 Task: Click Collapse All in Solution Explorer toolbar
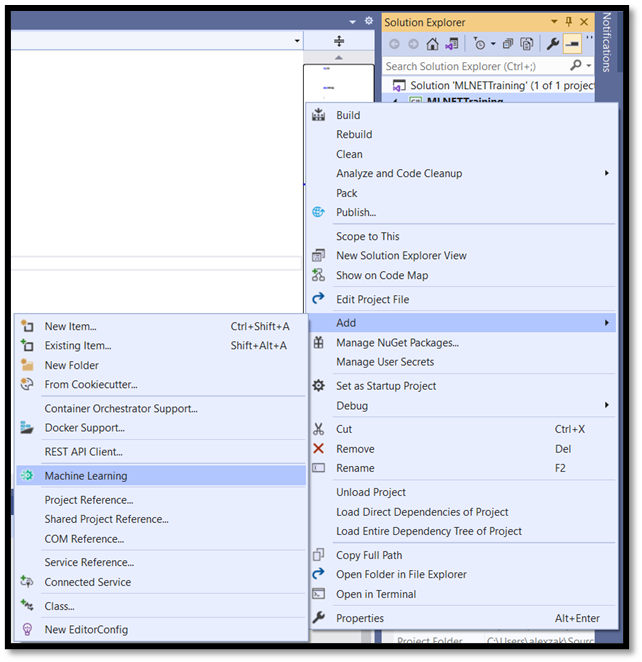[508, 44]
